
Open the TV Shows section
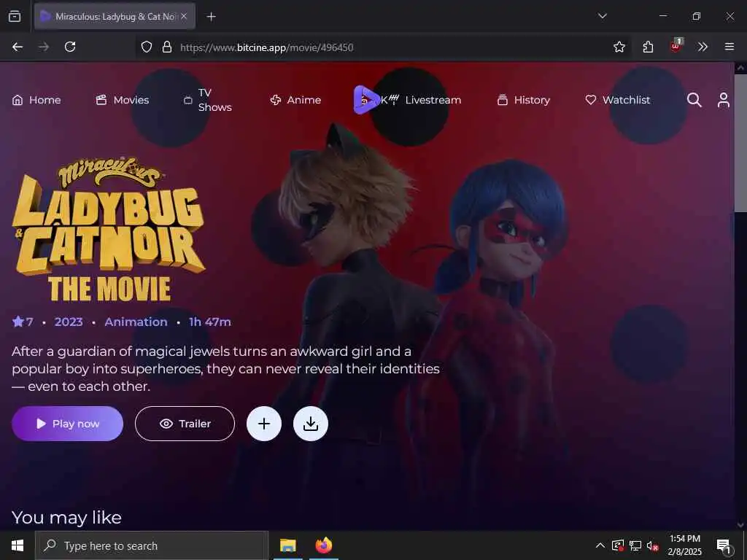tap(208, 100)
